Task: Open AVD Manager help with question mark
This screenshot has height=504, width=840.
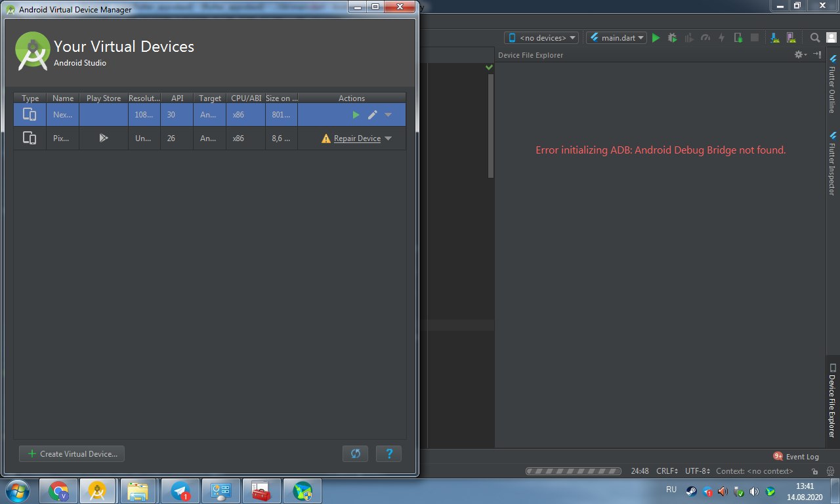Action: tap(388, 453)
